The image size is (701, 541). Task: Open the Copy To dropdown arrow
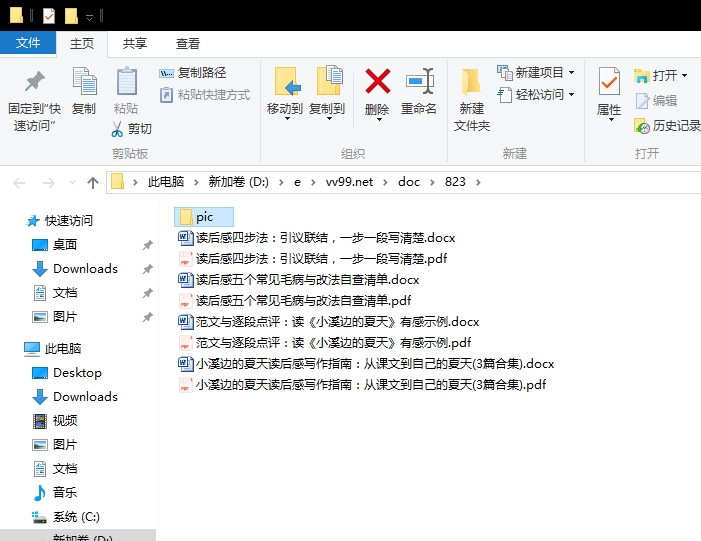coord(329,119)
